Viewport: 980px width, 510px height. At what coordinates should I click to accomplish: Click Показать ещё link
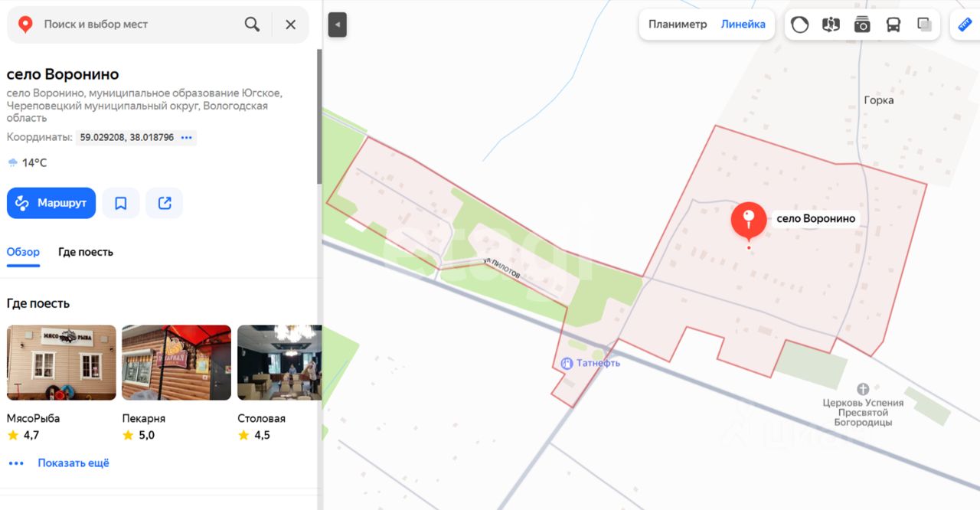pyautogui.click(x=73, y=463)
